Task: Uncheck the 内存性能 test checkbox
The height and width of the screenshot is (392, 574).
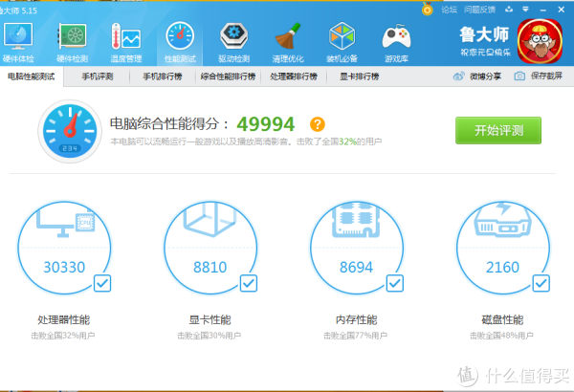Action: pyautogui.click(x=395, y=283)
